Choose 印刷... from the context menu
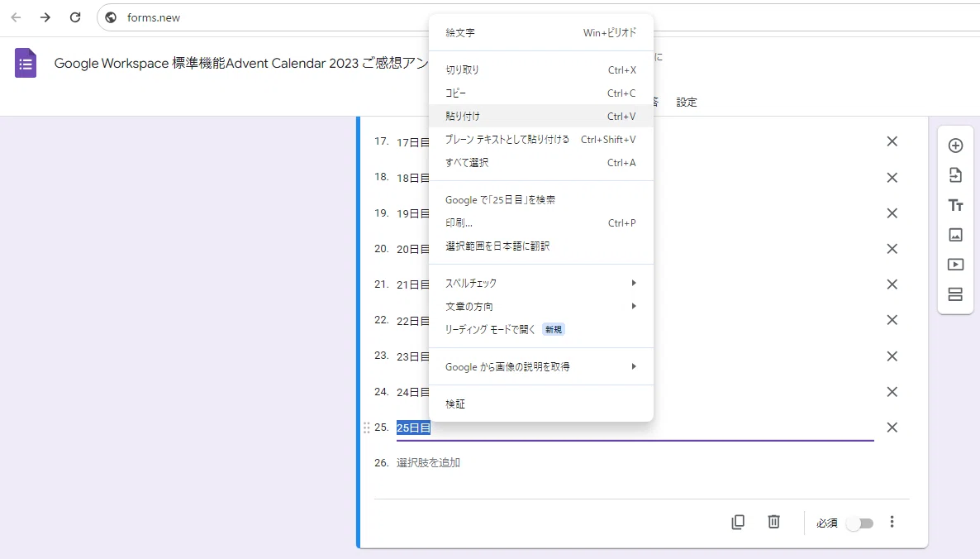This screenshot has width=980, height=559. coord(540,223)
